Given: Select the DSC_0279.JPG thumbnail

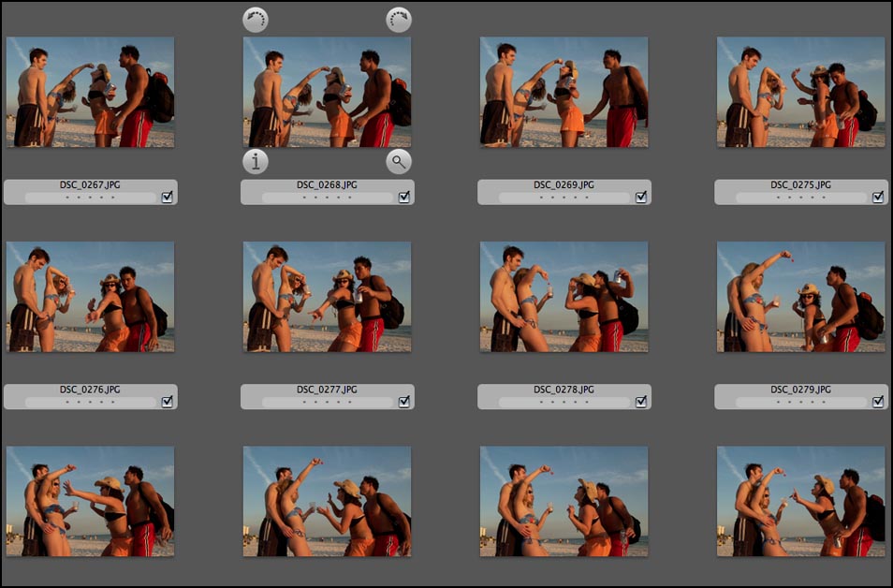Looking at the screenshot, I should pyautogui.click(x=800, y=296).
